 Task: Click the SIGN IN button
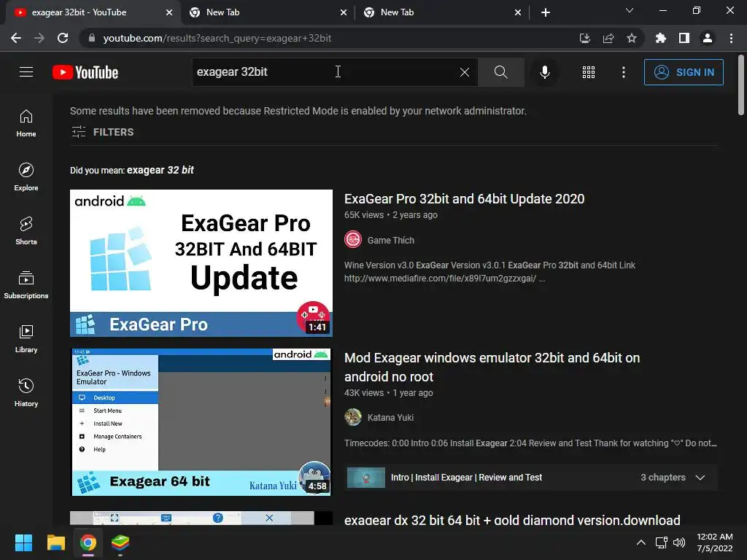[684, 72]
